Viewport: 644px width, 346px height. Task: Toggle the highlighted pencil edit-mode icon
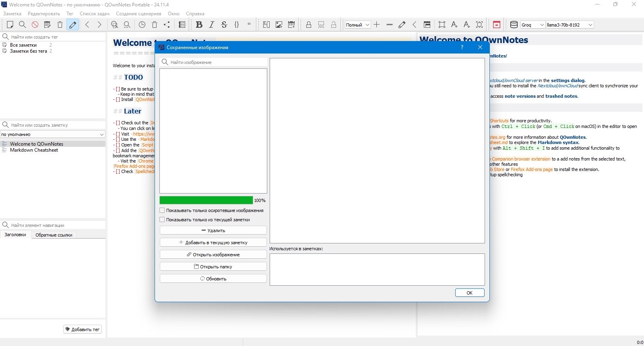(x=72, y=25)
